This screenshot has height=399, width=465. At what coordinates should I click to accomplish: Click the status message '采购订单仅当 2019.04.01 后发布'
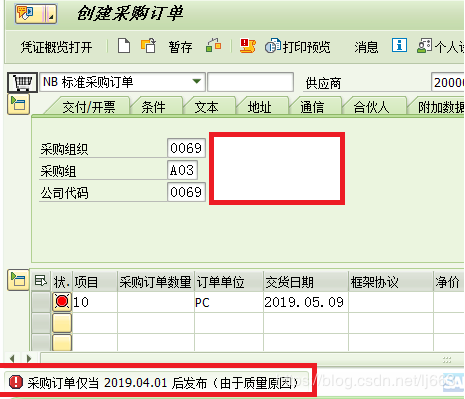point(118,383)
